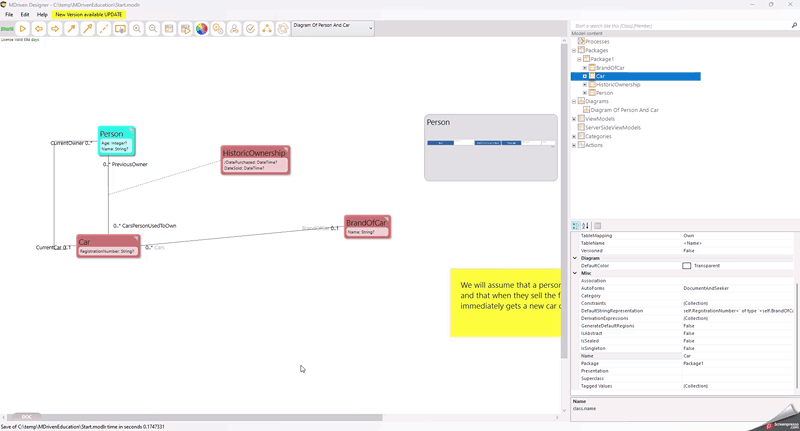Click the model content search field
This screenshot has width=800, height=431.
[680, 25]
